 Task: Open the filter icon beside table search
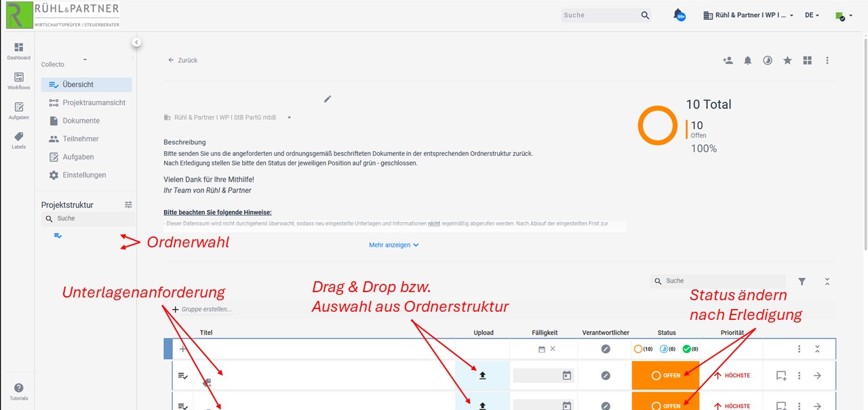pyautogui.click(x=802, y=281)
